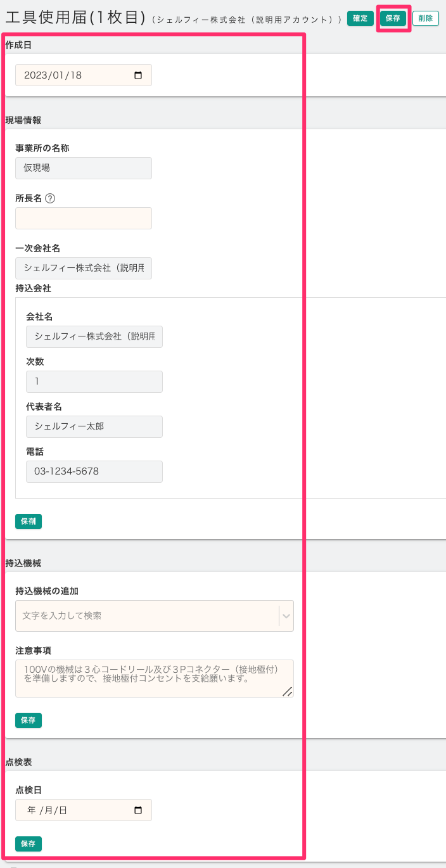Focus the 所長名 text field
Image resolution: width=446 pixels, height=868 pixels.
point(84,218)
